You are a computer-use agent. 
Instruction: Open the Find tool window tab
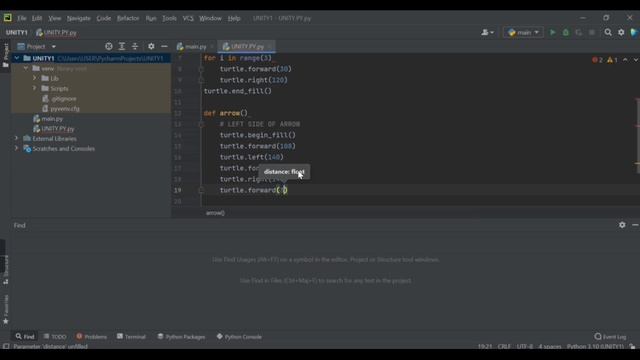click(25, 337)
